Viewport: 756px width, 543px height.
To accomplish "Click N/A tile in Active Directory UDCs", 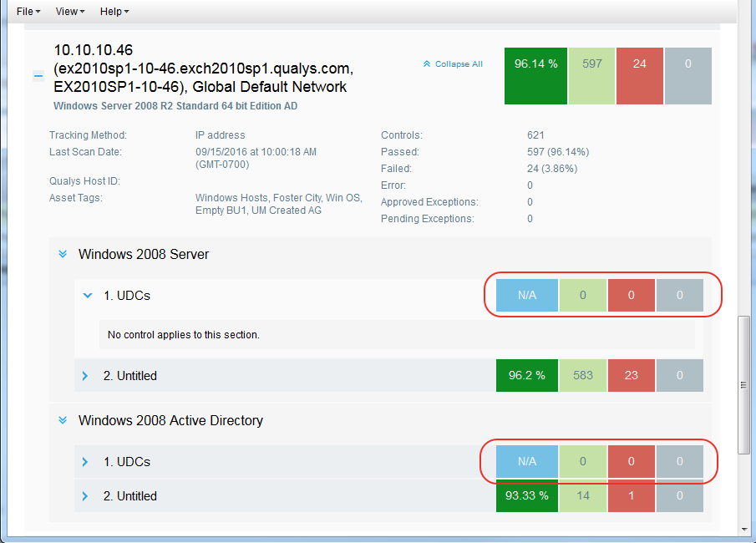I will [527, 461].
